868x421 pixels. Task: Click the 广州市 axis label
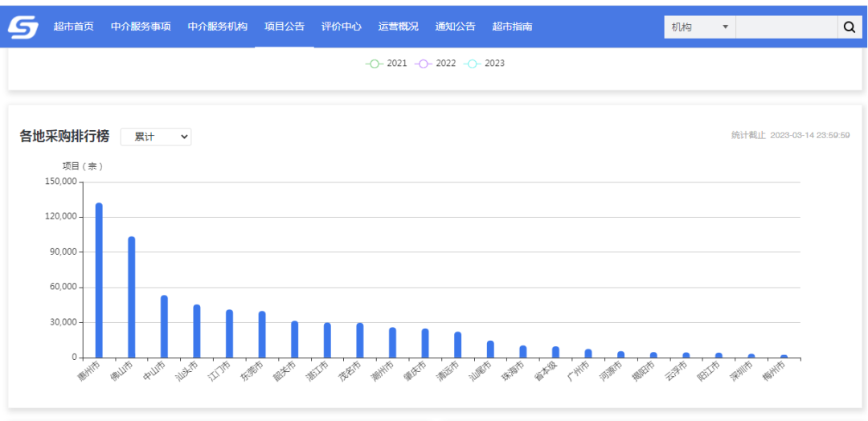tap(579, 372)
